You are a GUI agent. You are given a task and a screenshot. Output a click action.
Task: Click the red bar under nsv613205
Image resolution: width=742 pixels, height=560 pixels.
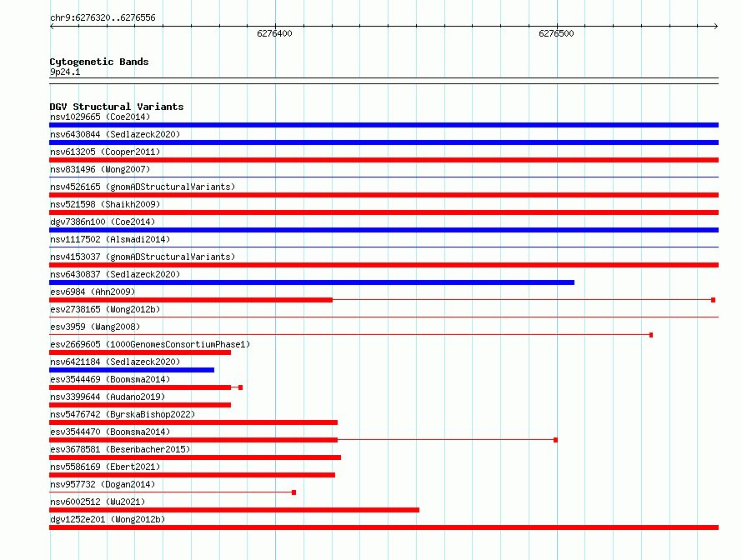point(384,160)
